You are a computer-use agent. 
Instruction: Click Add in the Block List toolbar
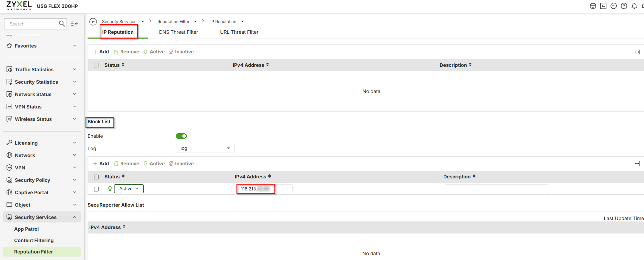coord(101,164)
